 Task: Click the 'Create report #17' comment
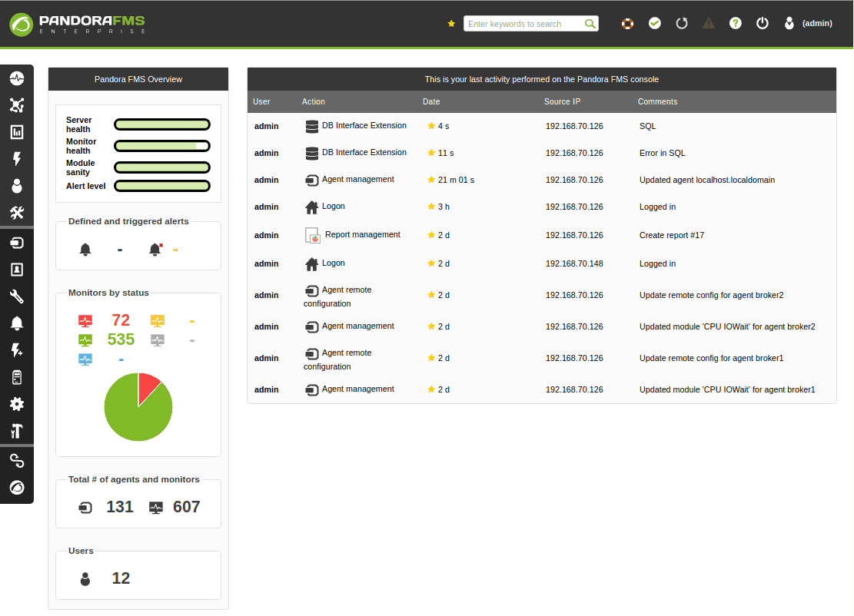click(x=672, y=236)
